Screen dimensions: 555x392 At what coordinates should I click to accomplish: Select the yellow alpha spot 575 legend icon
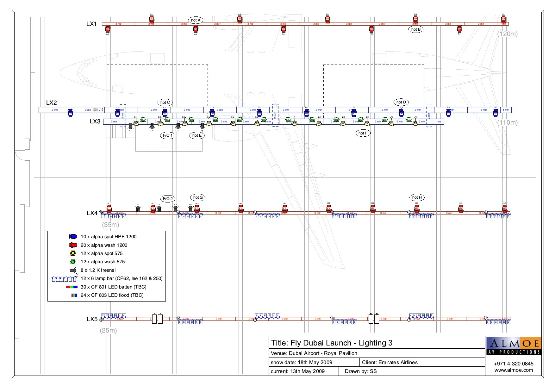coord(73,253)
